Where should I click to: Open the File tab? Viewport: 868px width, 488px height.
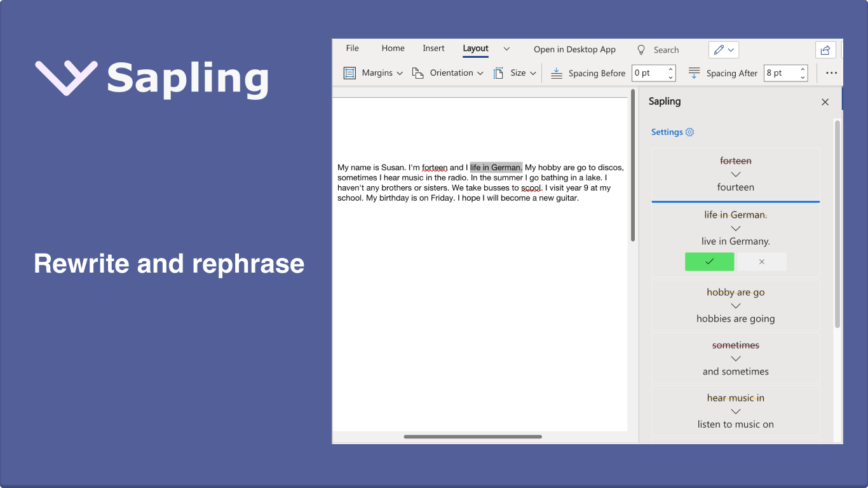click(352, 48)
